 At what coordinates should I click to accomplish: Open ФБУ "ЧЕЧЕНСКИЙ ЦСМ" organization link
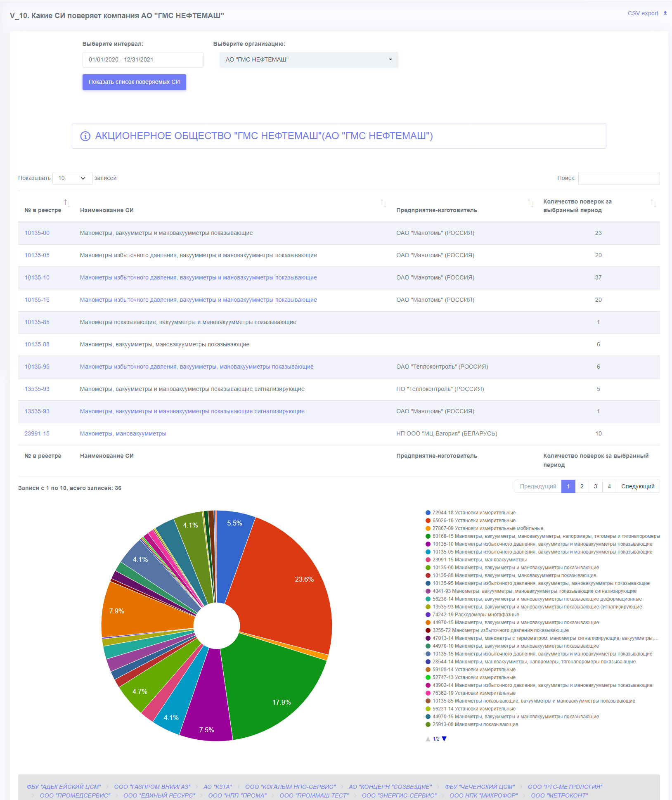click(x=480, y=787)
